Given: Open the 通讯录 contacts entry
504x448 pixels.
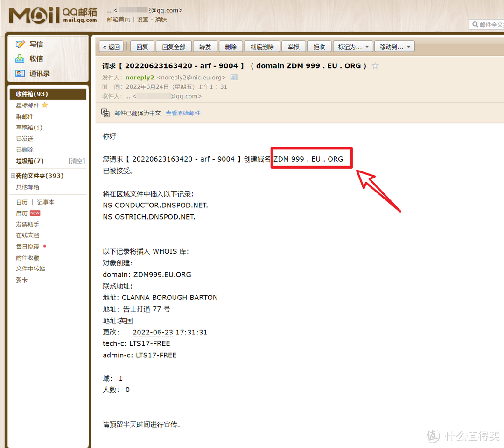Looking at the screenshot, I should 40,73.
